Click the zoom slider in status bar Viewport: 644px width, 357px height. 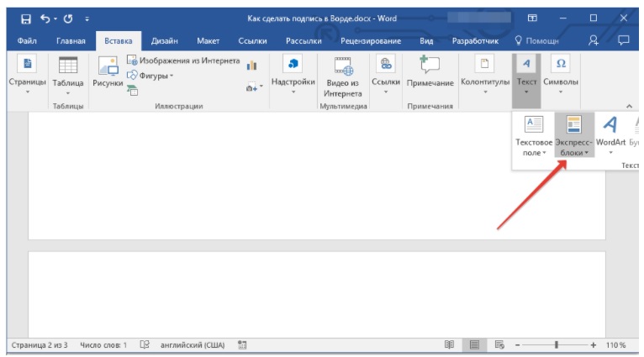pos(555,345)
